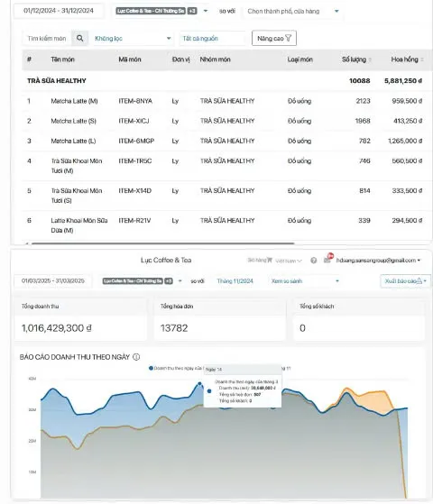Image resolution: width=433 pixels, height=504 pixels.
Task: Click the +3 stores badge in top filter
Action: 192,11
